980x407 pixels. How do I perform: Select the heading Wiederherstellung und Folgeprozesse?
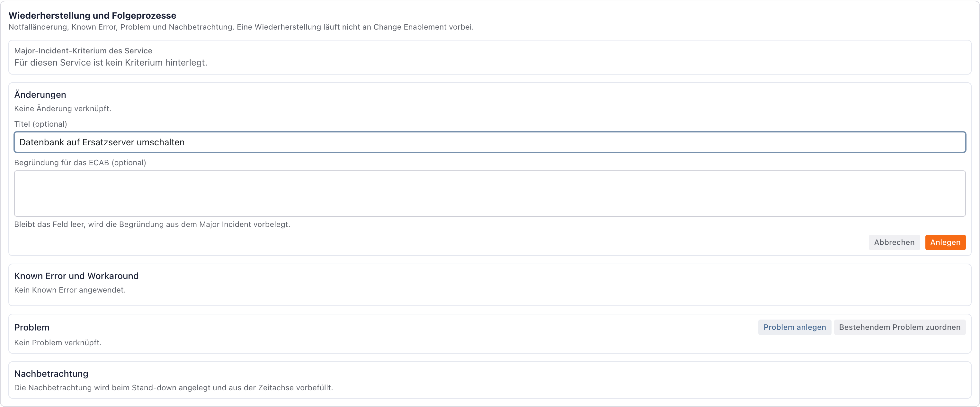(x=93, y=16)
